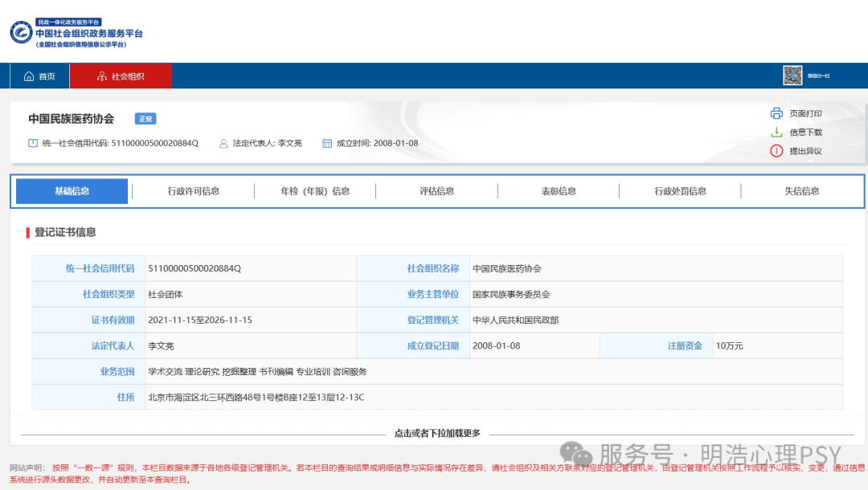Click the 社会组织名称 table label

point(433,268)
